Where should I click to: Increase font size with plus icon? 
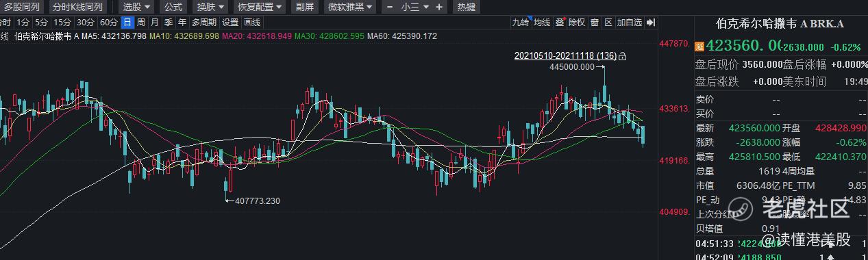439,7
